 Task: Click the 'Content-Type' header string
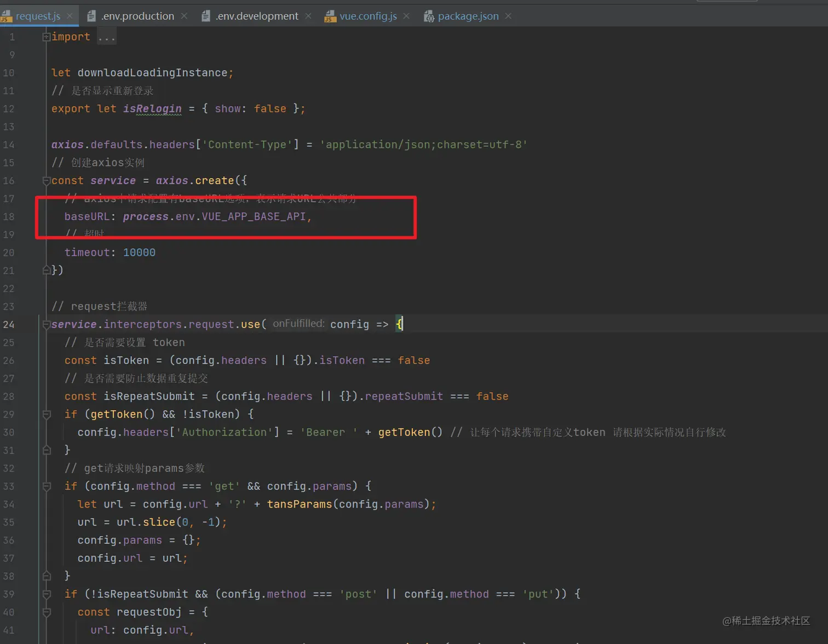[x=248, y=145]
